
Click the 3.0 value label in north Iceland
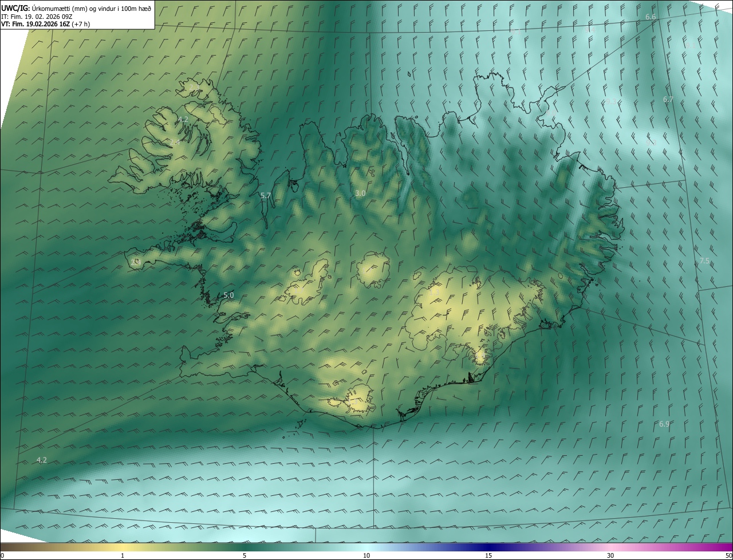click(x=360, y=194)
